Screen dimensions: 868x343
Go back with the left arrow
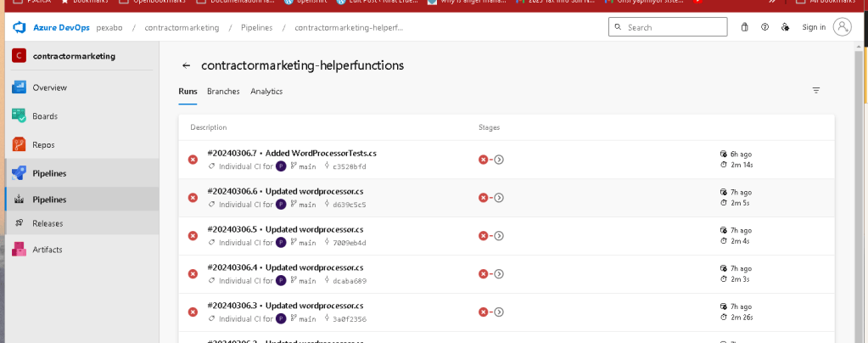click(187, 65)
